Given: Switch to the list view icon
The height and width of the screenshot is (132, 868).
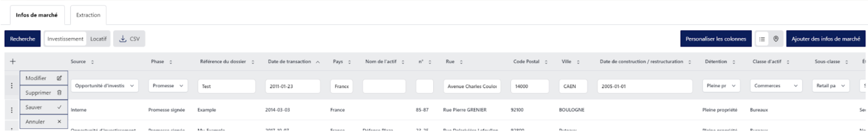Looking at the screenshot, I should click(762, 39).
